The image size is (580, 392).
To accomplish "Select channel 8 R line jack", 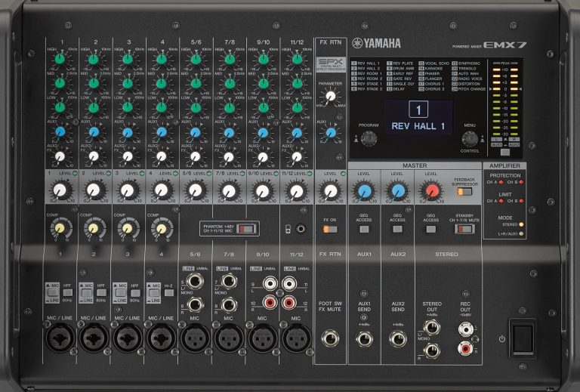I will pos(229,305).
